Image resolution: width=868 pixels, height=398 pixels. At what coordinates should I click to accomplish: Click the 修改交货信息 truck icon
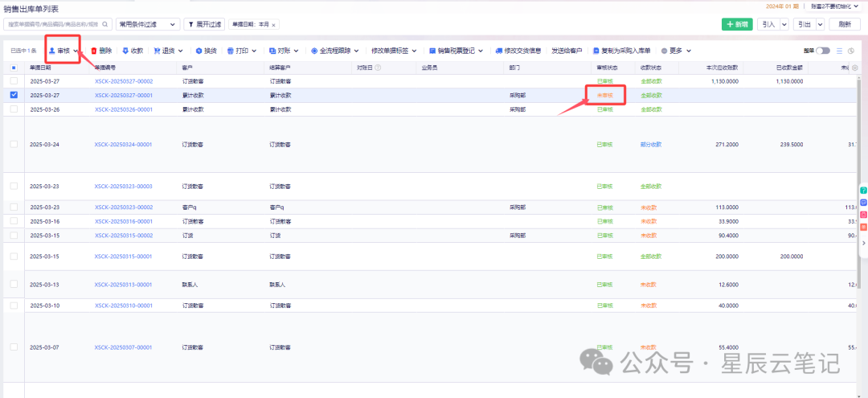tap(499, 51)
